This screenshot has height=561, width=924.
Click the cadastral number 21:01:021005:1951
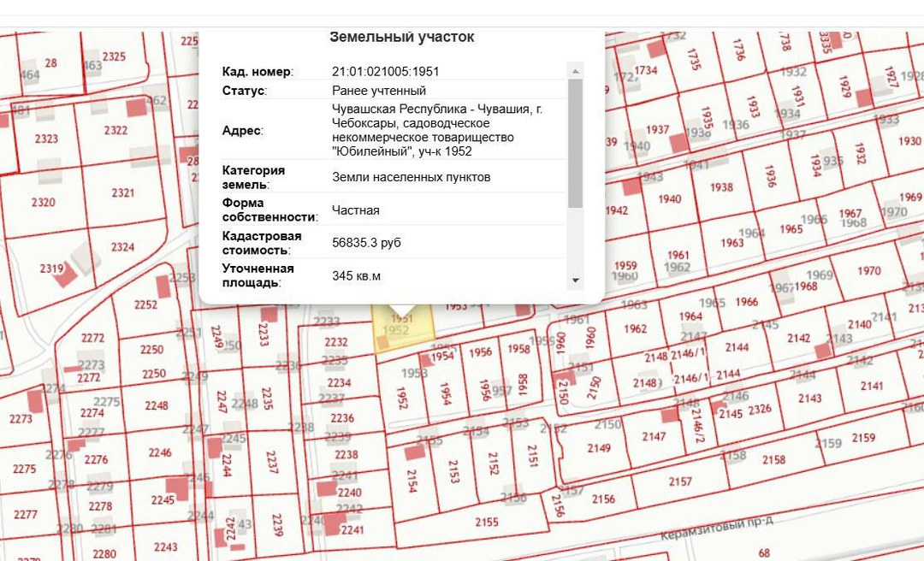[385, 72]
